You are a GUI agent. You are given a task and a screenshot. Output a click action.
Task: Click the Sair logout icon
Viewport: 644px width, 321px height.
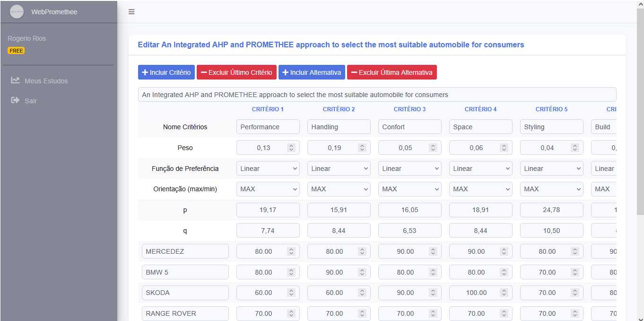click(16, 100)
